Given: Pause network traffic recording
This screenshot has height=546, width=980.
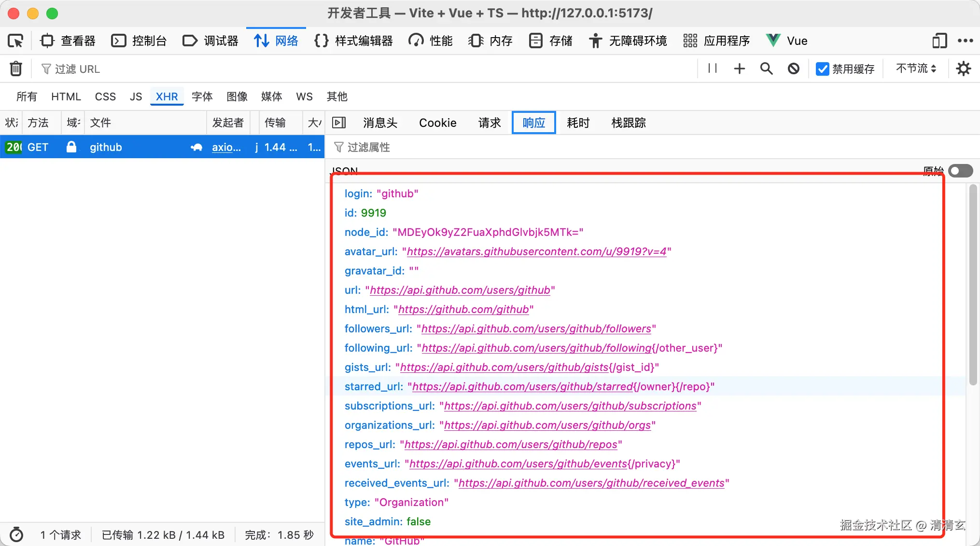Looking at the screenshot, I should point(712,68).
